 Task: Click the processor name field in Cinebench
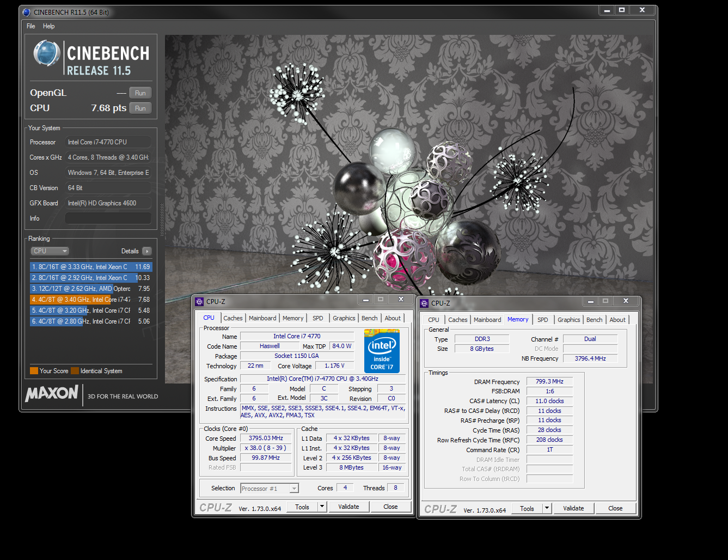pos(108,142)
